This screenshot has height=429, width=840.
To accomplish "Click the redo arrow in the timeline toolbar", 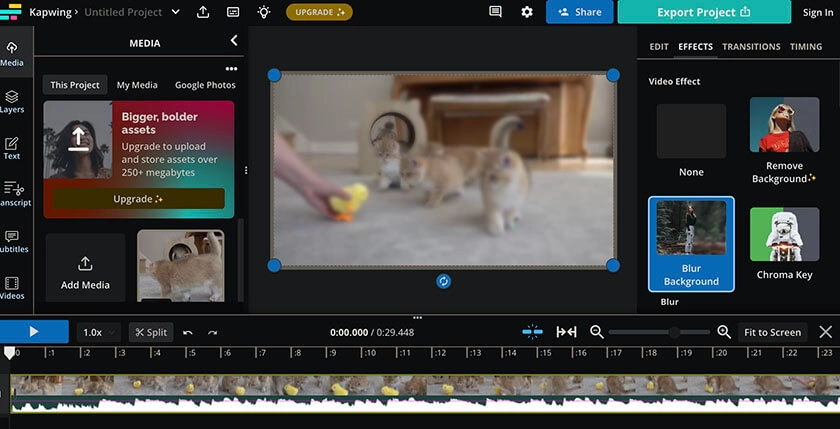I will click(x=212, y=332).
